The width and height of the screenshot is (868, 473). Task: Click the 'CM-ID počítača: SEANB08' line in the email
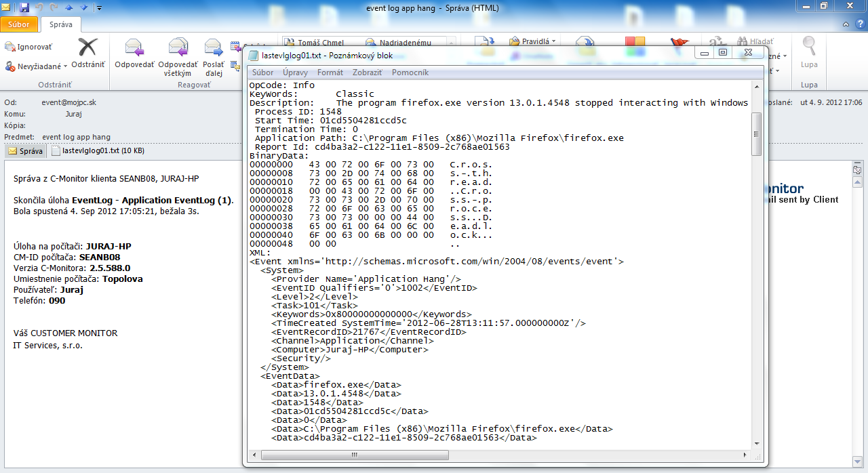click(67, 258)
